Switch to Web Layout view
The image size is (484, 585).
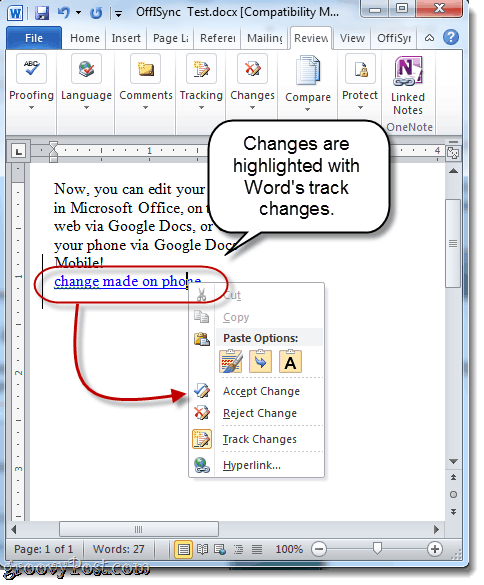tap(220, 550)
